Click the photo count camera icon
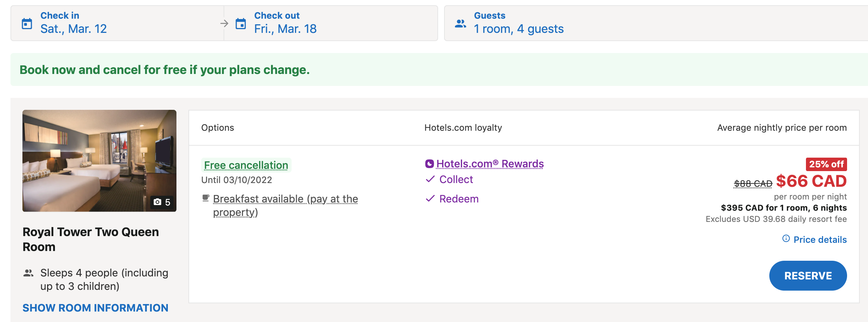The width and height of the screenshot is (868, 322). coord(158,202)
